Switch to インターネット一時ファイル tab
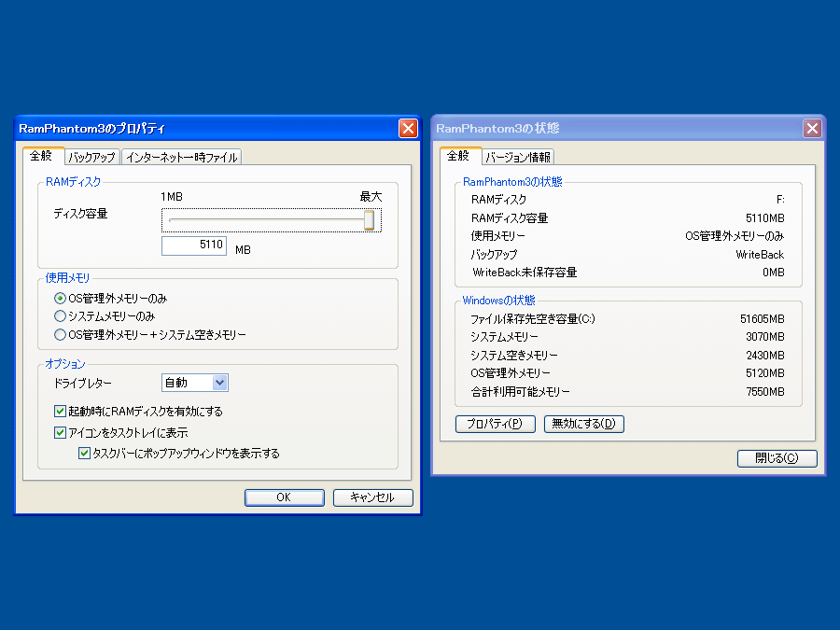Screen dimensions: 840x630 tap(181, 157)
